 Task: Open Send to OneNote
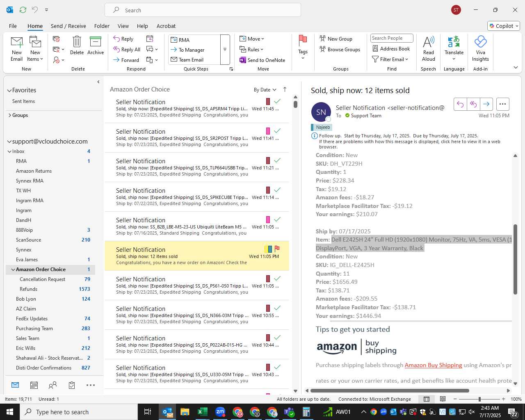pyautogui.click(x=262, y=60)
